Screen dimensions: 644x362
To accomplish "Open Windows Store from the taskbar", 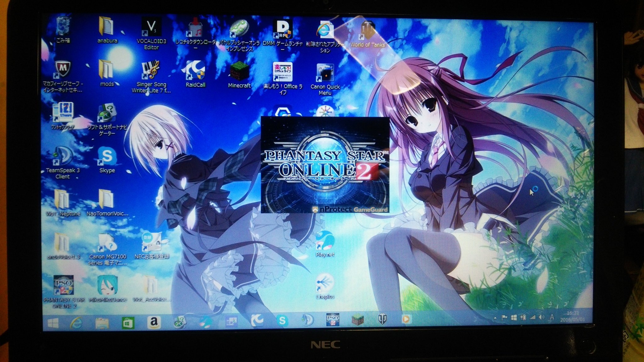I will point(128,322).
